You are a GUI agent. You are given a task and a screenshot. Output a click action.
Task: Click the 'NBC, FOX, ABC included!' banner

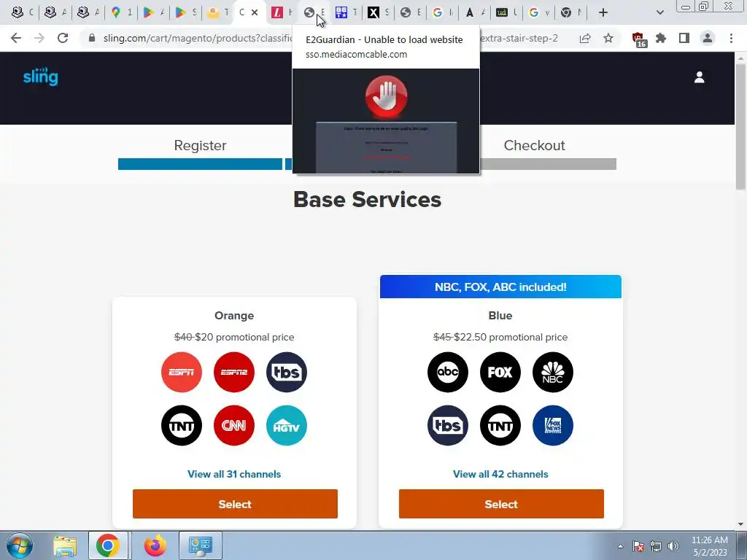coord(500,287)
